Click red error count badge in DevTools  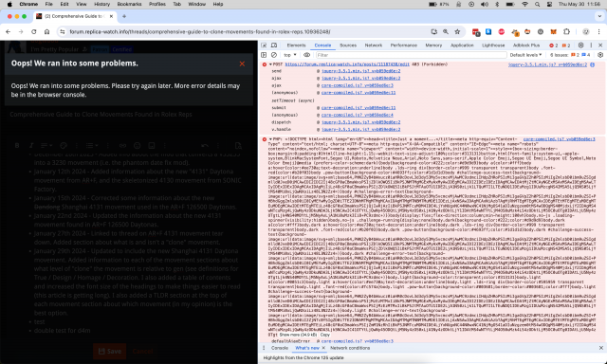[x=554, y=45]
